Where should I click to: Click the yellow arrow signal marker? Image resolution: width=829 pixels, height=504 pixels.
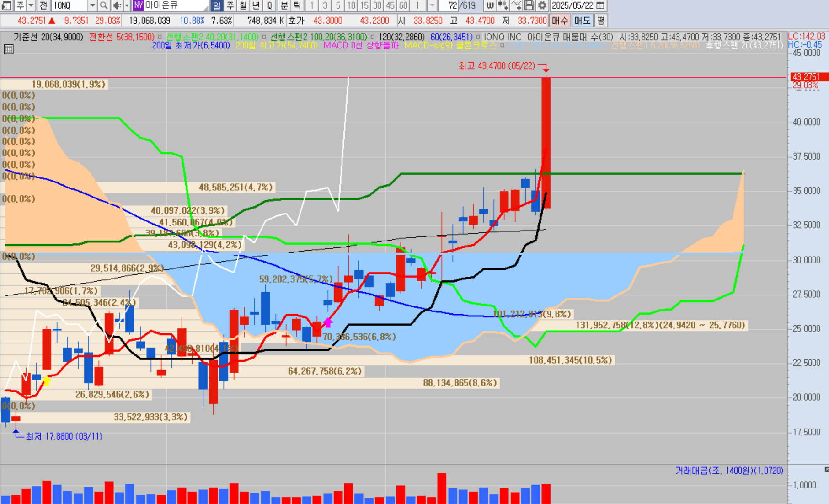pos(46,381)
